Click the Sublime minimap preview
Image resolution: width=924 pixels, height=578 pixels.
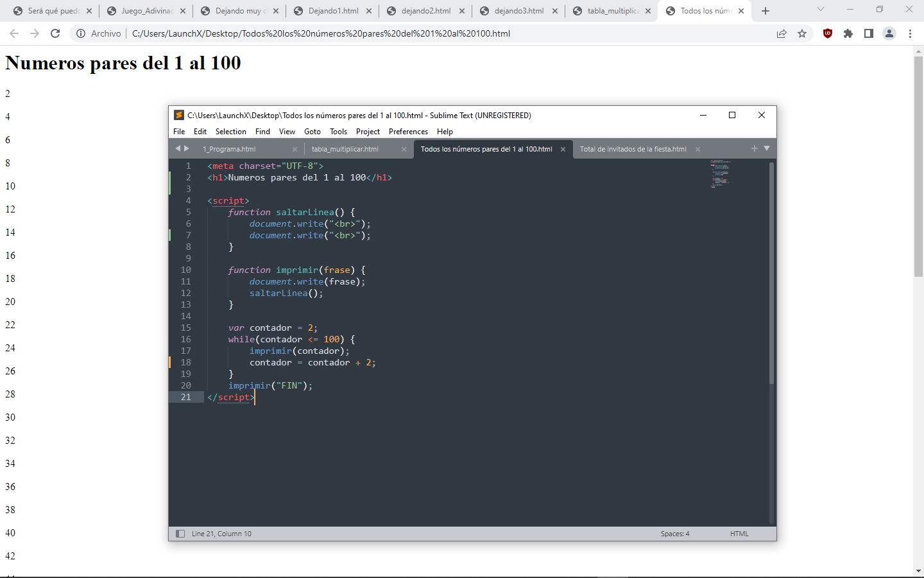[x=720, y=173]
